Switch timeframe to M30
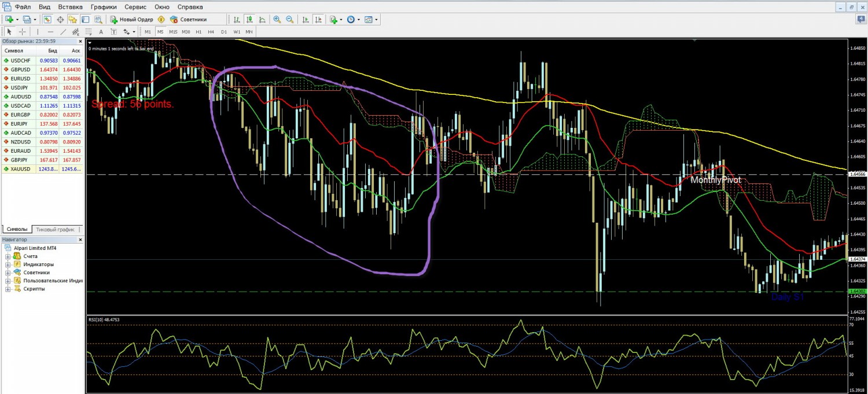This screenshot has width=868, height=394. tap(186, 31)
